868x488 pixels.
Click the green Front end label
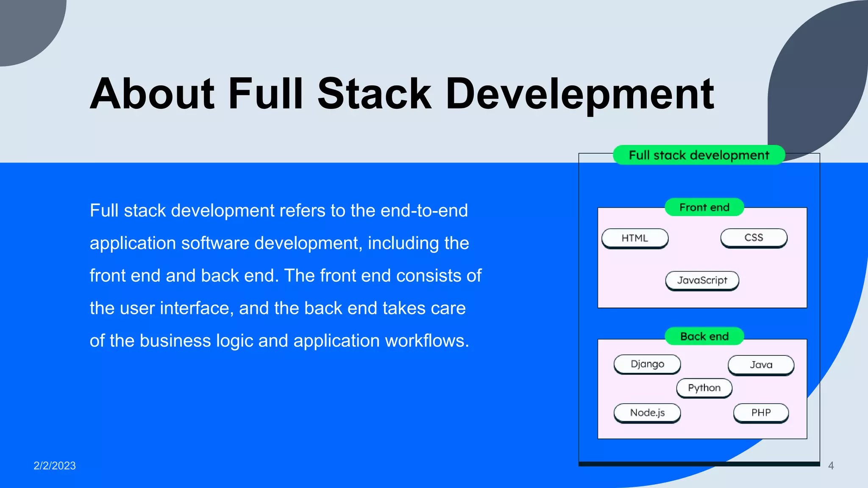704,207
